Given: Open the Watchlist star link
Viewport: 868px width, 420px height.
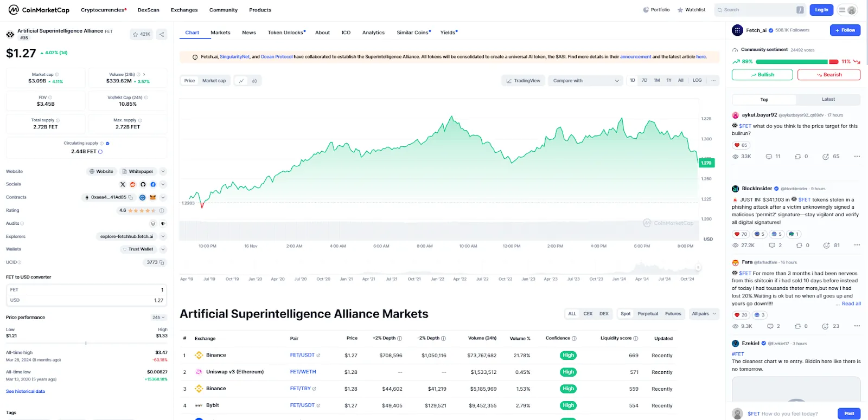Looking at the screenshot, I should click(x=691, y=10).
